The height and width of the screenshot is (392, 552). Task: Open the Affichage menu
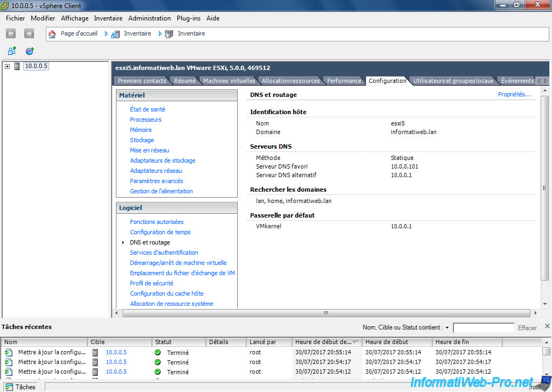(x=74, y=18)
